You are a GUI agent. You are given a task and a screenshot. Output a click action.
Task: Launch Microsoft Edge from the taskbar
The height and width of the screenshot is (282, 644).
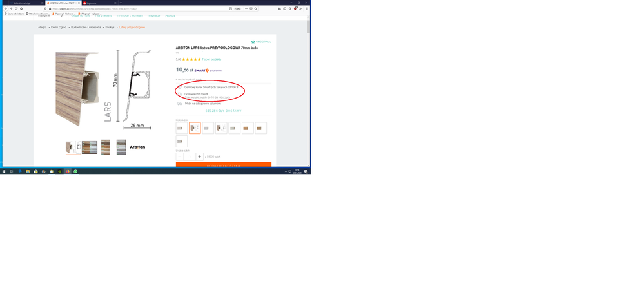click(x=20, y=171)
